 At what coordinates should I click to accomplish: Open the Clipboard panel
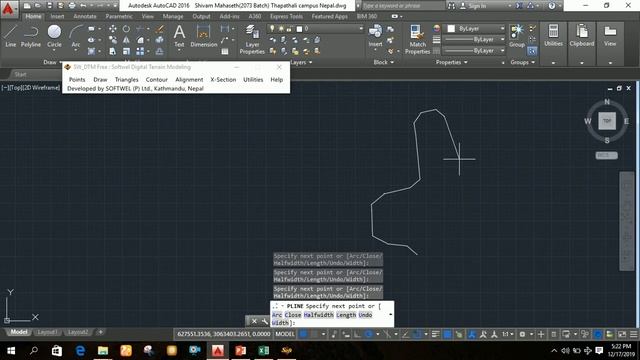pos(582,36)
